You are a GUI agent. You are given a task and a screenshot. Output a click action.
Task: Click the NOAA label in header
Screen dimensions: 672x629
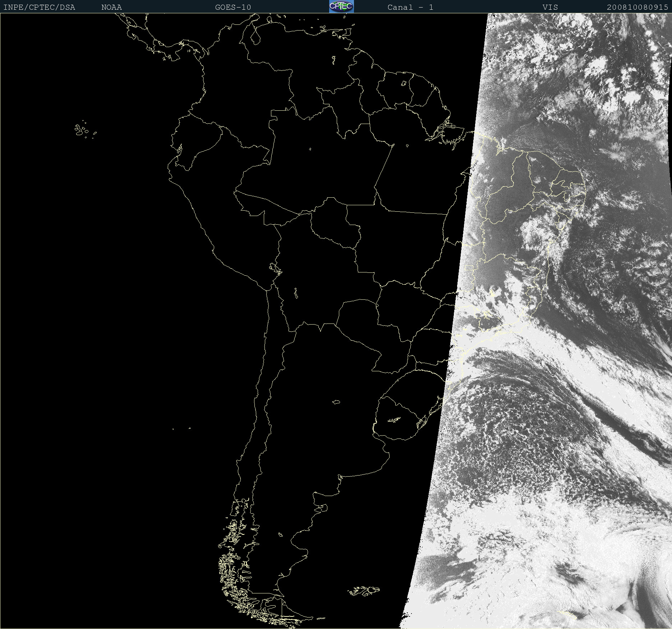(111, 7)
